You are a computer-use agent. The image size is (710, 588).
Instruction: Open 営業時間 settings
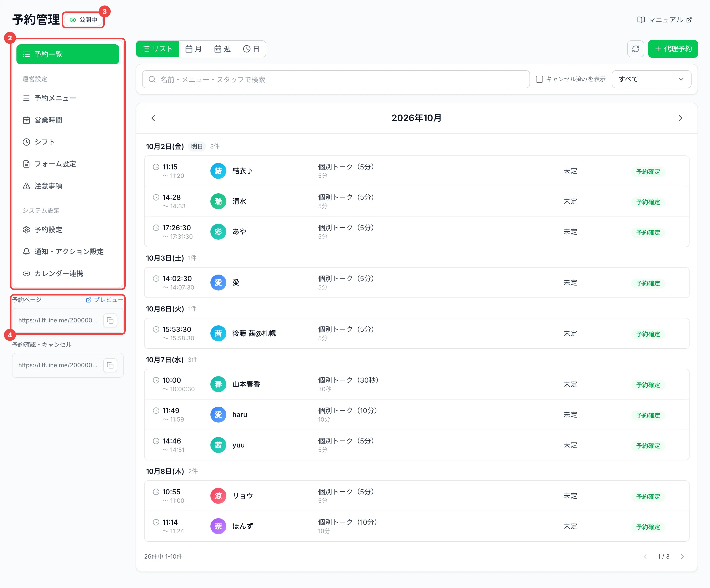68,120
